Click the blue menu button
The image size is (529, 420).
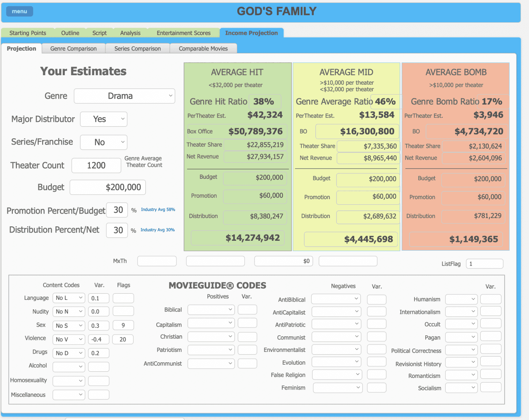19,12
